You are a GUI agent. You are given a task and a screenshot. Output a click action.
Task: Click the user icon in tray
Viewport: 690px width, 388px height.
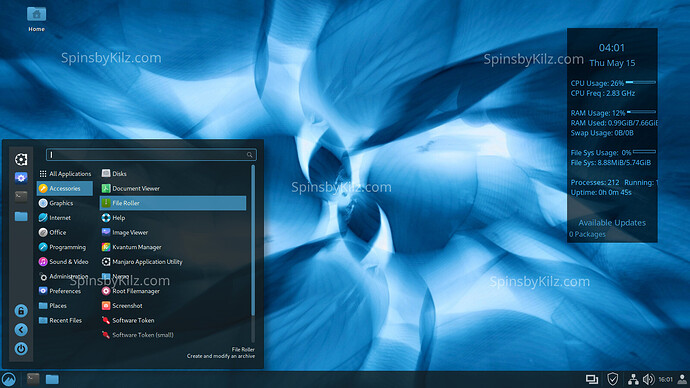(683, 379)
